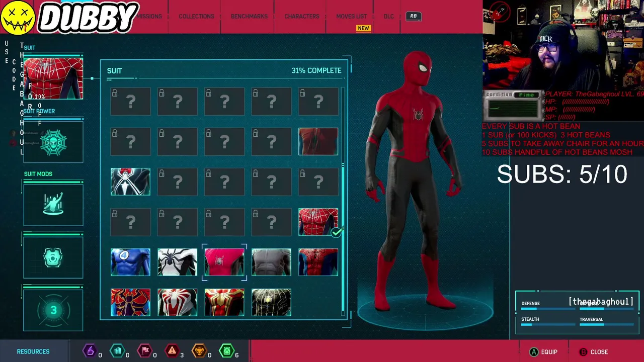Click the pink flag resource token icon
The height and width of the screenshot is (362, 644).
click(144, 350)
